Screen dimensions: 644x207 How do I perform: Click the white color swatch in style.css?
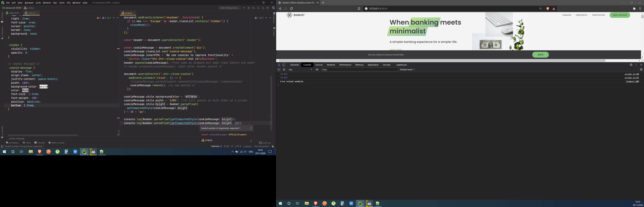coord(44,87)
